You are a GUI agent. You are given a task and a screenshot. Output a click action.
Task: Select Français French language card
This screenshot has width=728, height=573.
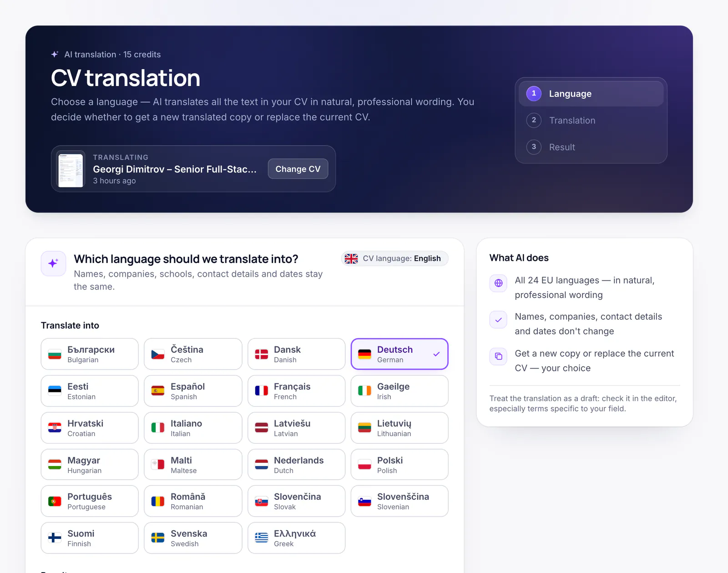(296, 391)
